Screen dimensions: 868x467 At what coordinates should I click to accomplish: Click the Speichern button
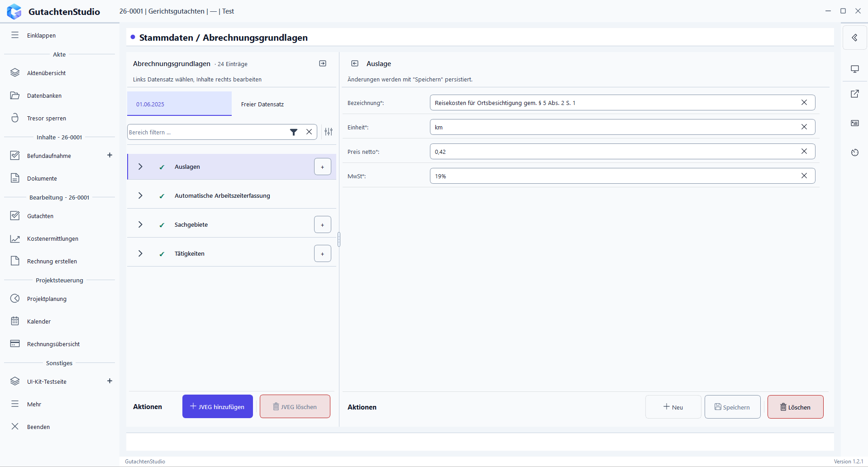(x=732, y=407)
